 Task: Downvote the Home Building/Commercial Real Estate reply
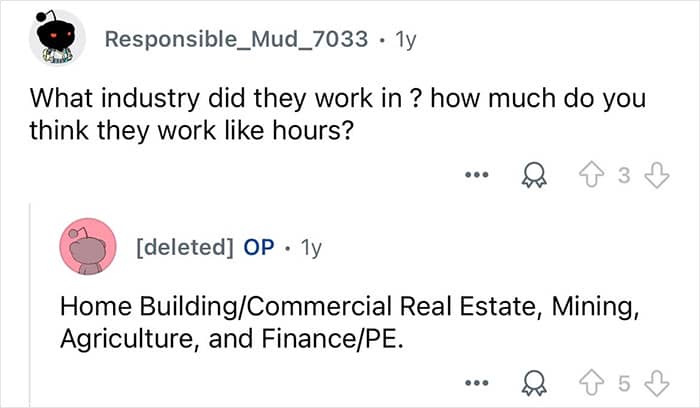pos(657,384)
